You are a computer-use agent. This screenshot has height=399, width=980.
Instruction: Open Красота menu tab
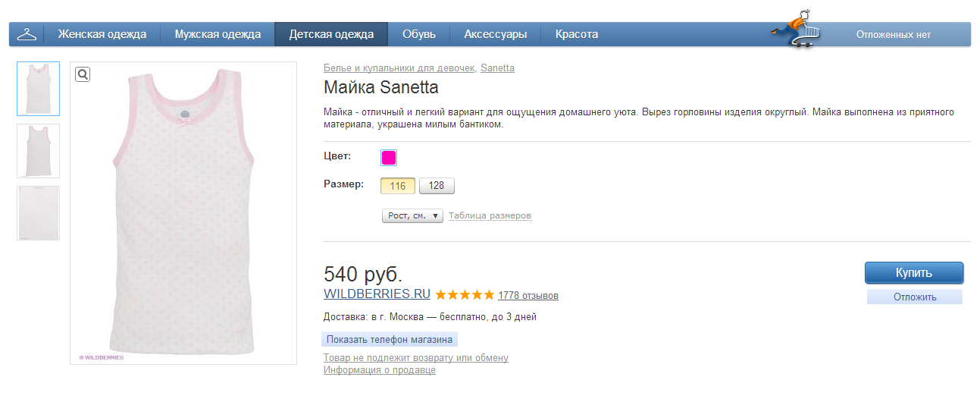[x=577, y=34]
